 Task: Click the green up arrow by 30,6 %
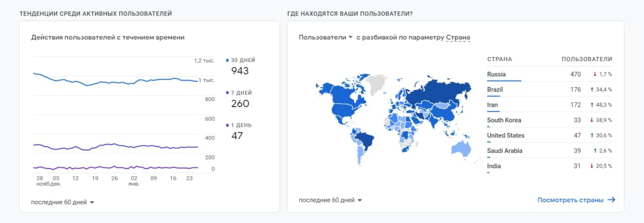point(592,135)
